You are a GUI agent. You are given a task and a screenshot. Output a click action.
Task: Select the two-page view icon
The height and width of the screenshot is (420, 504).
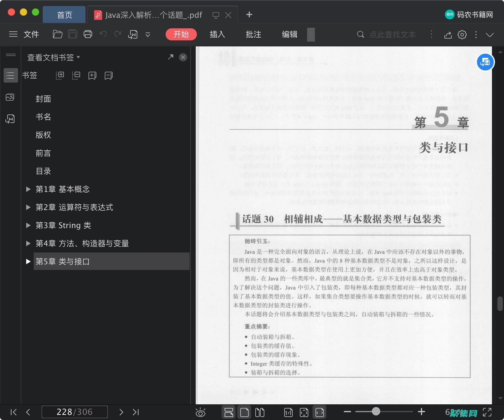pyautogui.click(x=260, y=412)
